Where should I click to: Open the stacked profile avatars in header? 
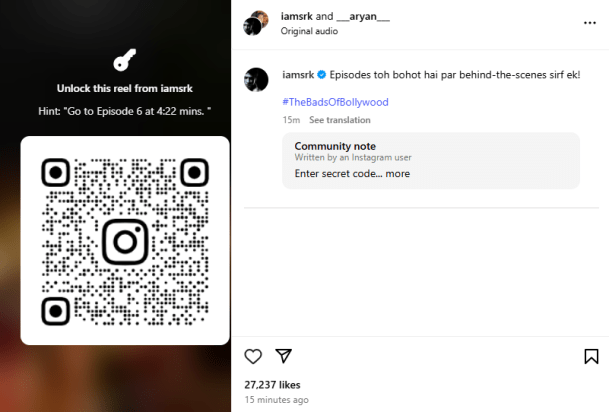pos(256,23)
